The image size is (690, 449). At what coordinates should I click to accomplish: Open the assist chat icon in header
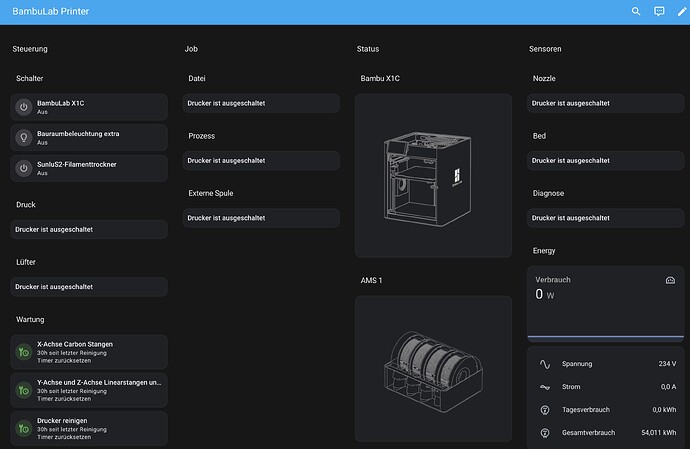coord(659,11)
